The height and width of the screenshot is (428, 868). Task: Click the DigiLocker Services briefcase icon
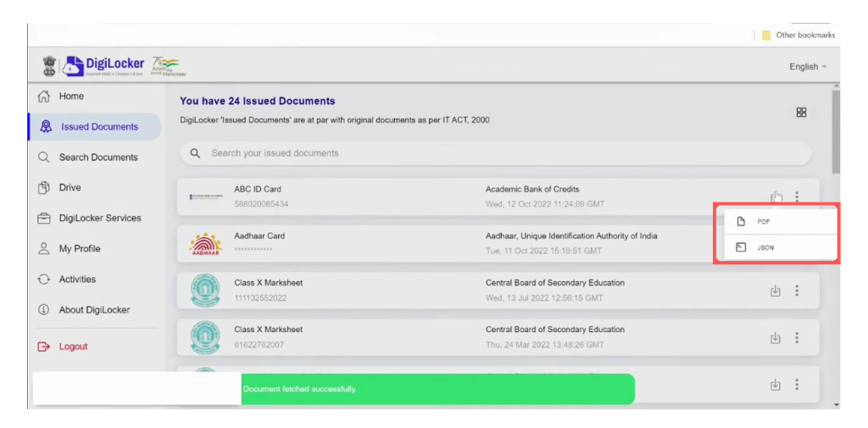[44, 218]
